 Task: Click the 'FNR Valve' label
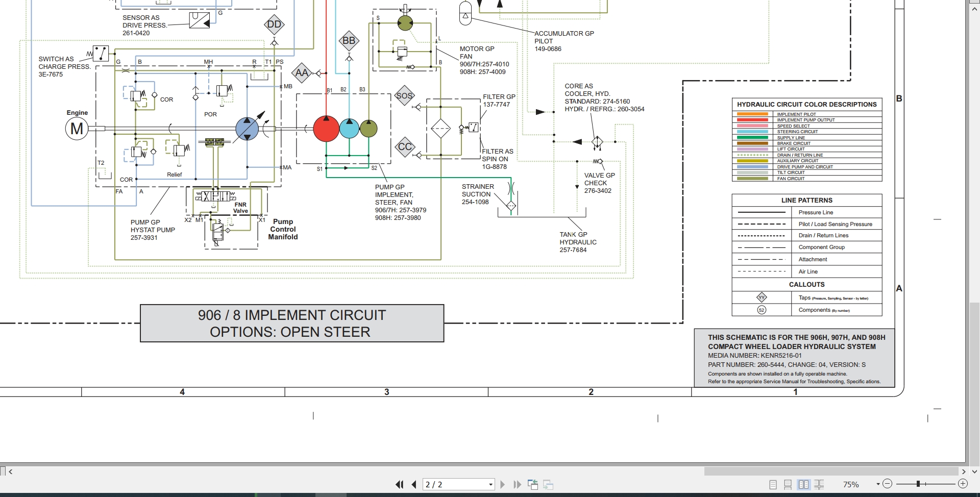point(240,208)
